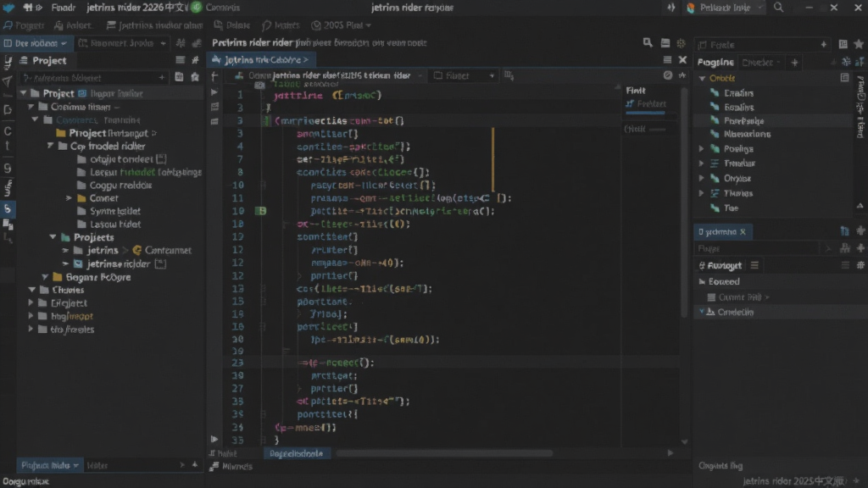
Task: Click the Fonte field in right panel
Action: 764,45
